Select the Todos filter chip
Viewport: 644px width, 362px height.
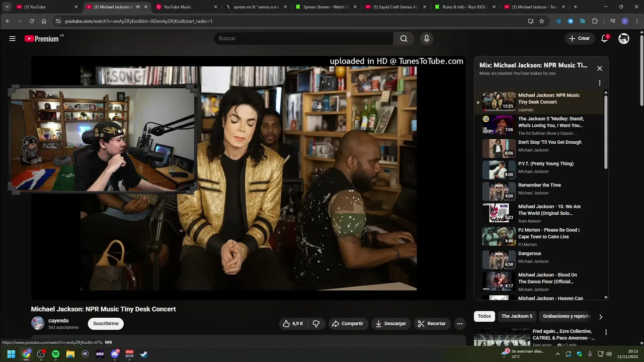484,316
